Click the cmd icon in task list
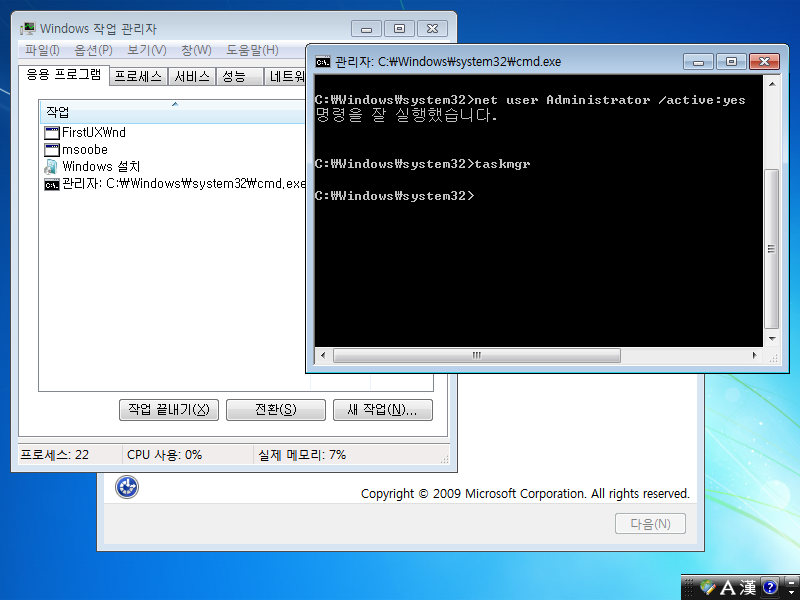This screenshot has width=800, height=600. click(52, 184)
